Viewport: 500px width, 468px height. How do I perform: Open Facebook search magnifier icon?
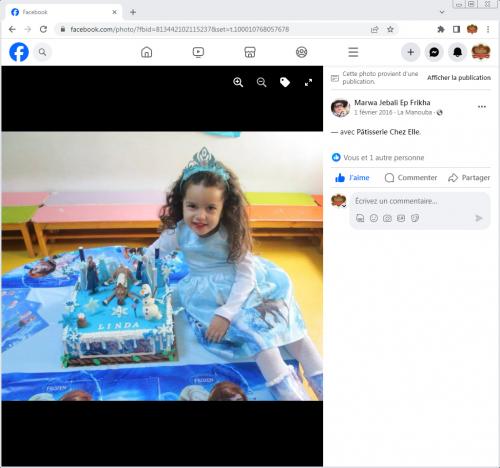click(42, 52)
